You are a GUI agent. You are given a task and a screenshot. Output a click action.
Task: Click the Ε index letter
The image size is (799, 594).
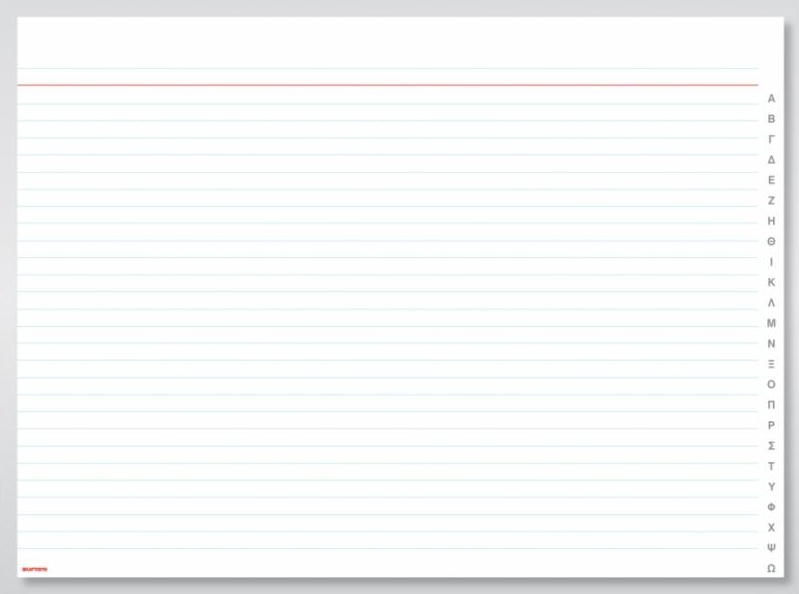coord(771,180)
